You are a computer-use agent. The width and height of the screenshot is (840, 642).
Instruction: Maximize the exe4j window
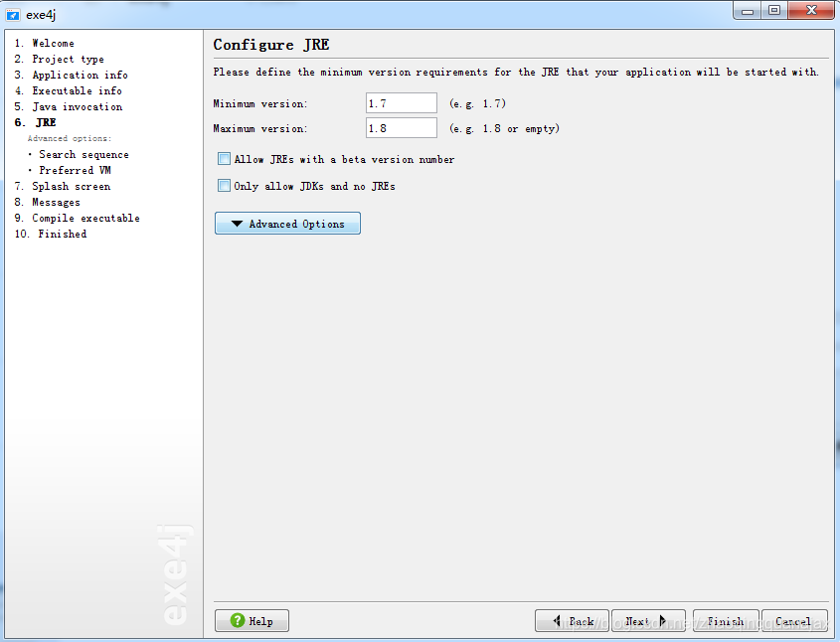774,11
